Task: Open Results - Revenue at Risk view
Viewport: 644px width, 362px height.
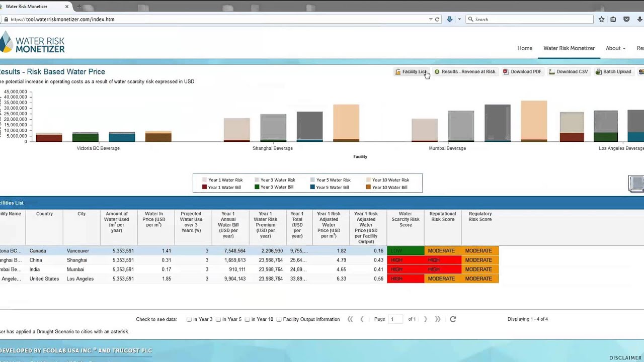Action: click(465, 71)
